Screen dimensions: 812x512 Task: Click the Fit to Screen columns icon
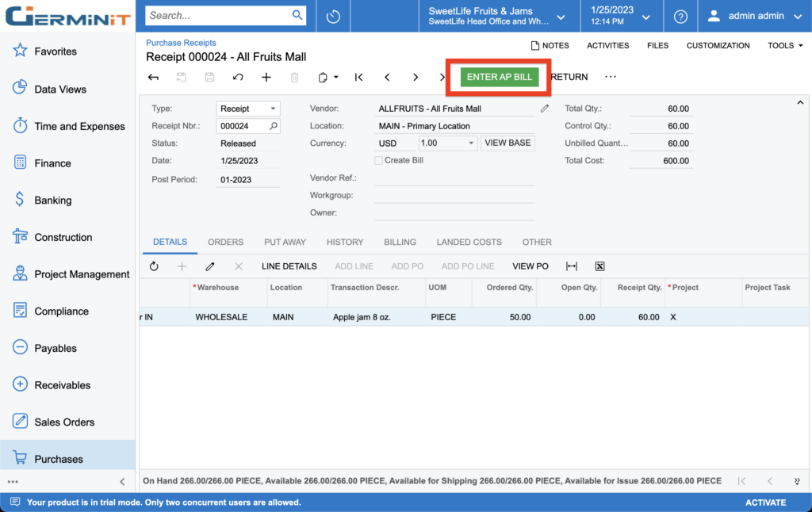pos(572,266)
